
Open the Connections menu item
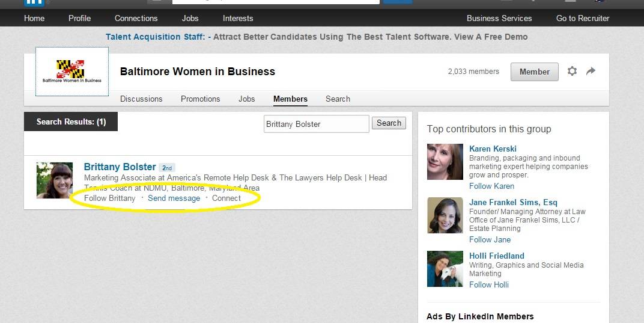pyautogui.click(x=136, y=18)
